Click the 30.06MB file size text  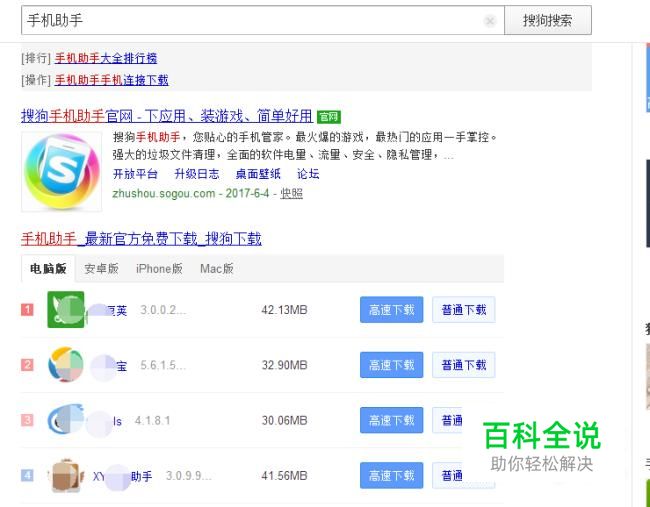(284, 420)
